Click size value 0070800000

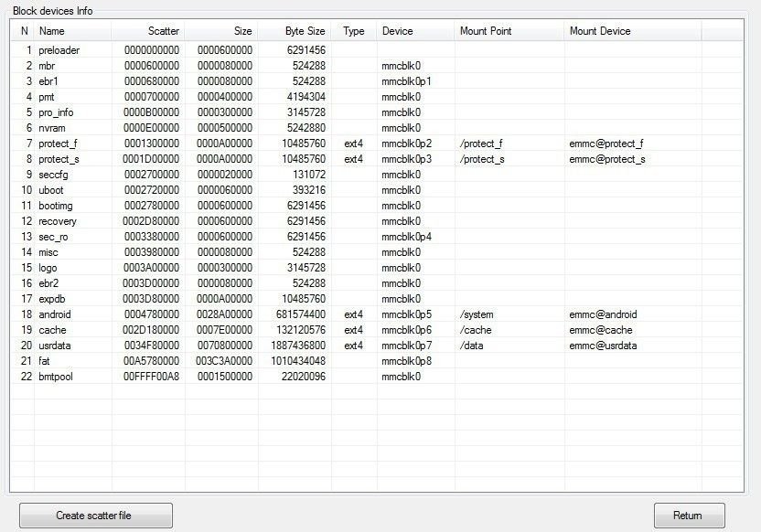point(225,346)
